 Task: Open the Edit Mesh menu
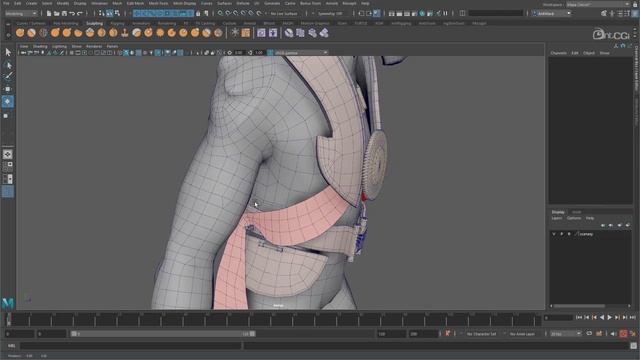click(135, 3)
